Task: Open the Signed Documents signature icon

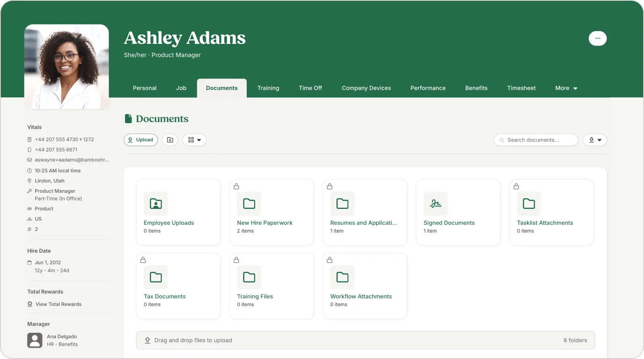Action: point(436,204)
